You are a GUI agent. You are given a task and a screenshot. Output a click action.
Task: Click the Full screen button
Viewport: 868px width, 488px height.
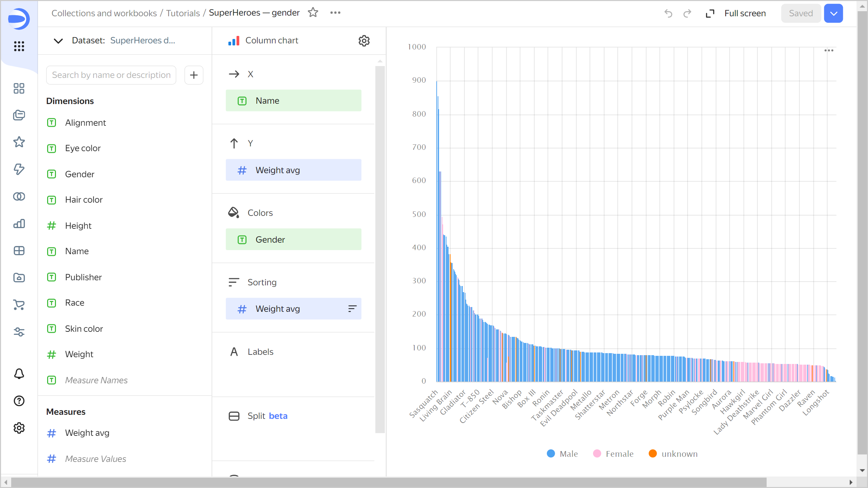[735, 13]
